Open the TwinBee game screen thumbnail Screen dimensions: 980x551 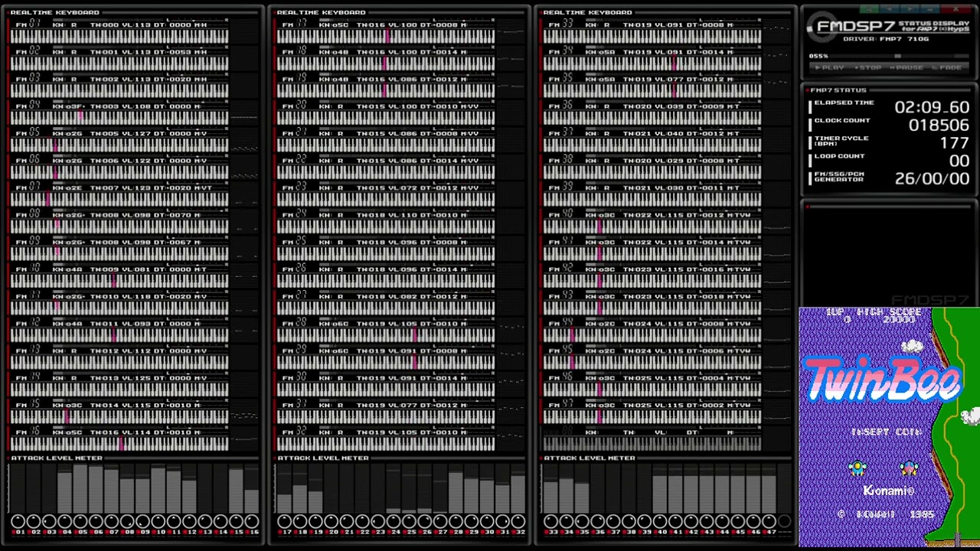[x=889, y=427]
